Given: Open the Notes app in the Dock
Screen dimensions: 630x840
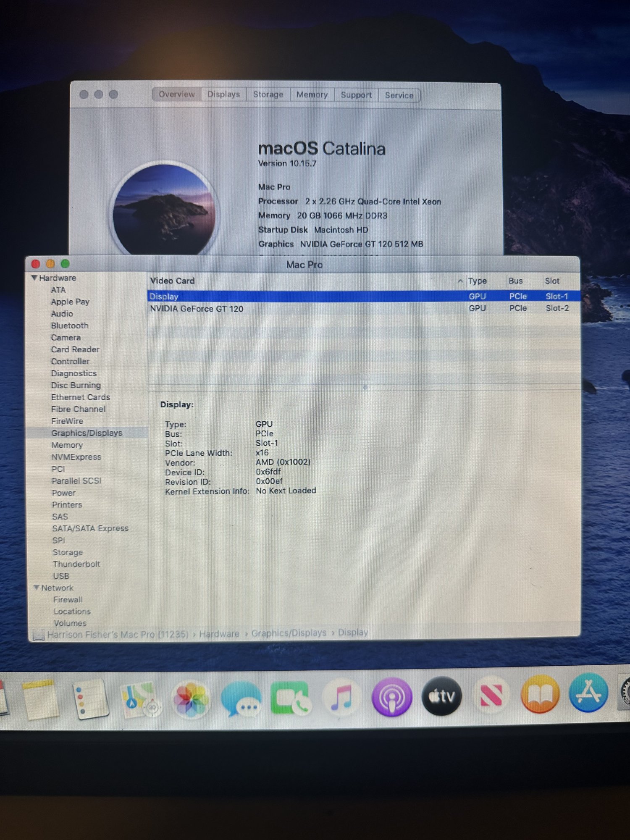Looking at the screenshot, I should click(41, 699).
